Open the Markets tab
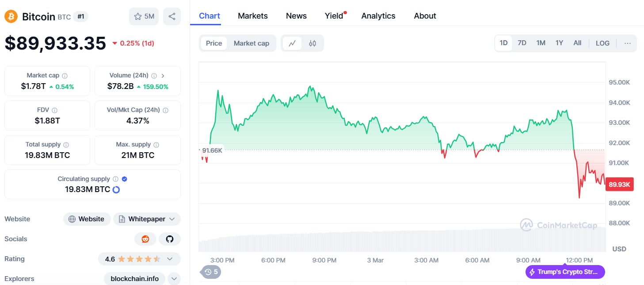Screen dimensions: 644x285 [x=253, y=16]
